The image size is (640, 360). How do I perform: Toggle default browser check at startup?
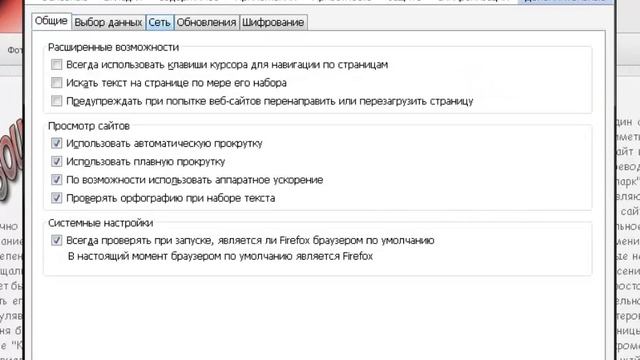[56, 240]
